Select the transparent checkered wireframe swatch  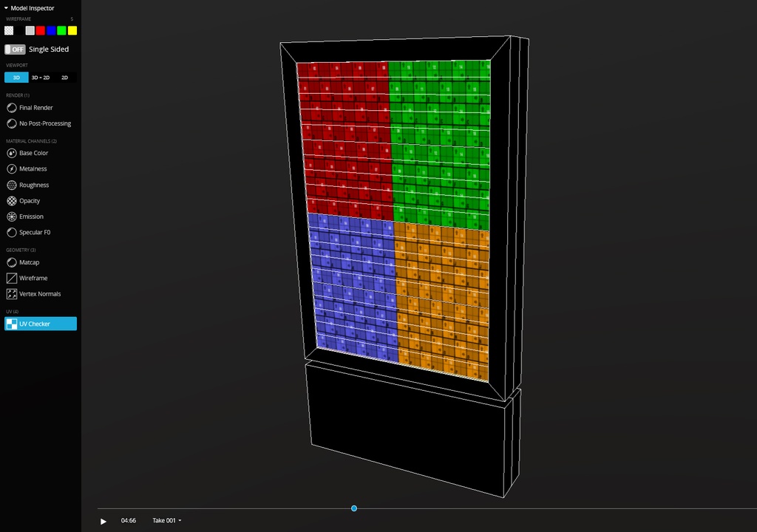click(x=9, y=30)
